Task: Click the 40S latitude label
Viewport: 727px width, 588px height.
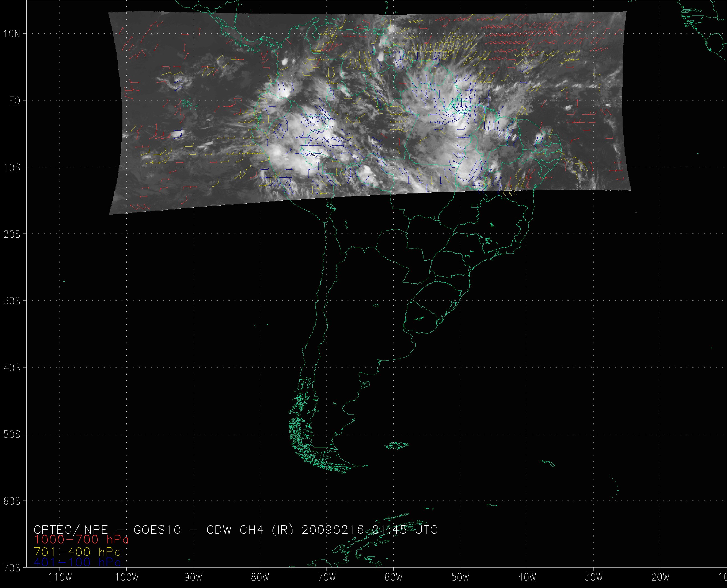Action: pyautogui.click(x=12, y=367)
